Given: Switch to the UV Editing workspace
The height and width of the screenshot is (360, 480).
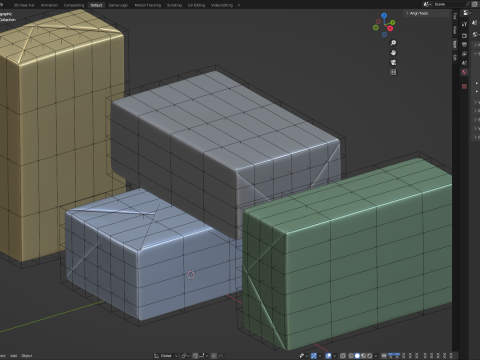Looking at the screenshot, I should click(196, 5).
